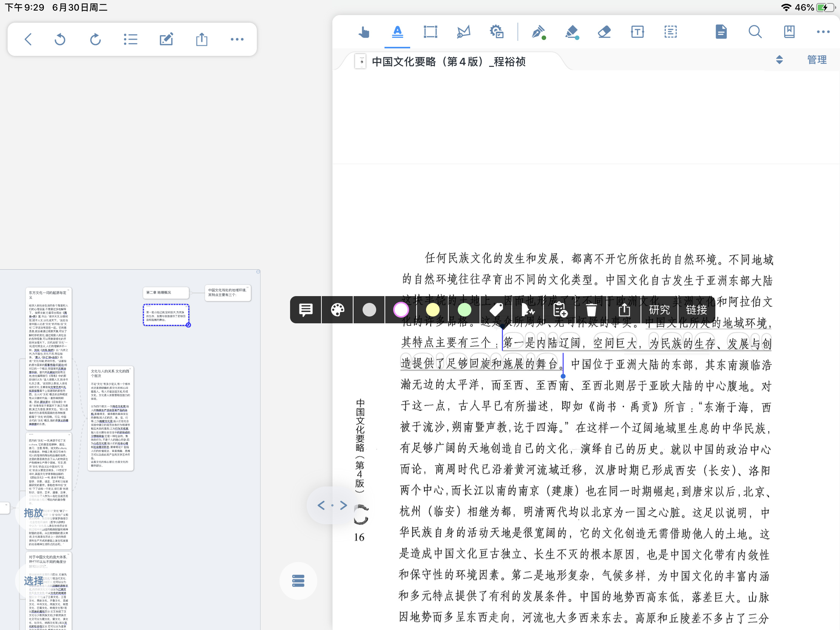Pick the purple-ringed white color circle
This screenshot has height=630, width=840.
click(x=401, y=310)
